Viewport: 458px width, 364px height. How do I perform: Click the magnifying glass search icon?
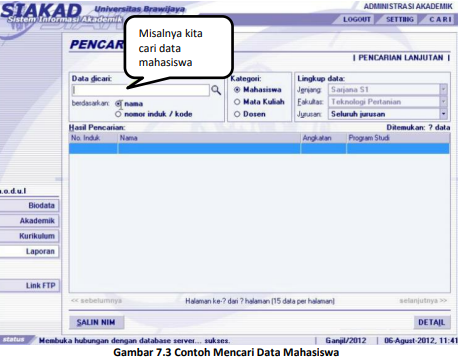tap(216, 90)
